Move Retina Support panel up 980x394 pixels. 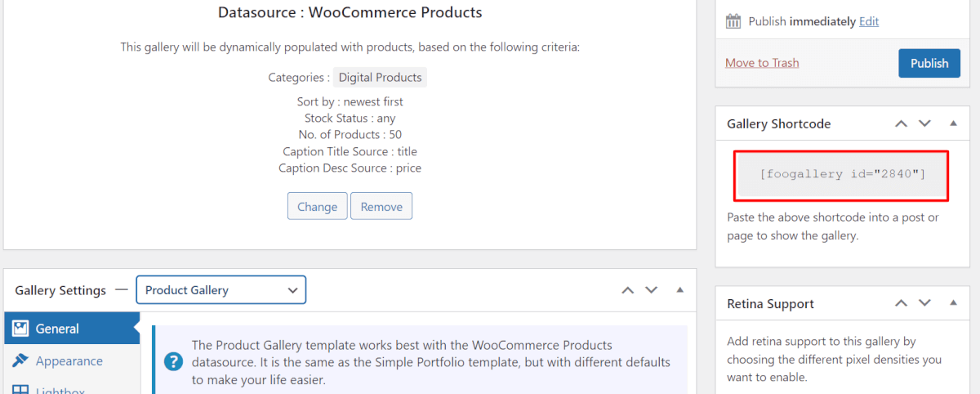901,303
